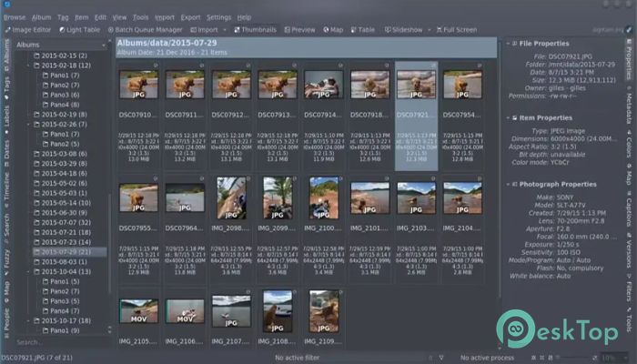Collapse the 2015-10-04 album tree node
The height and width of the screenshot is (364, 637).
pos(28,272)
